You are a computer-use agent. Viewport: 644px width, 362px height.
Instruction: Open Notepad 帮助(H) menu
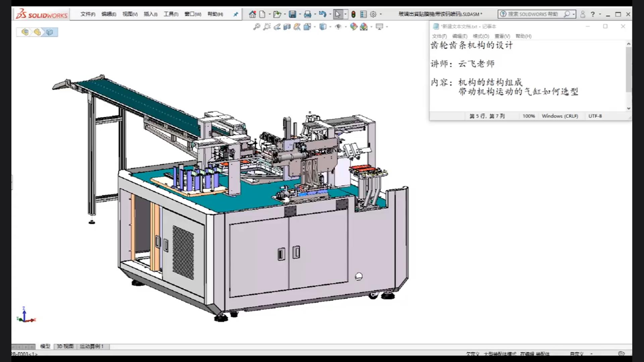point(523,36)
